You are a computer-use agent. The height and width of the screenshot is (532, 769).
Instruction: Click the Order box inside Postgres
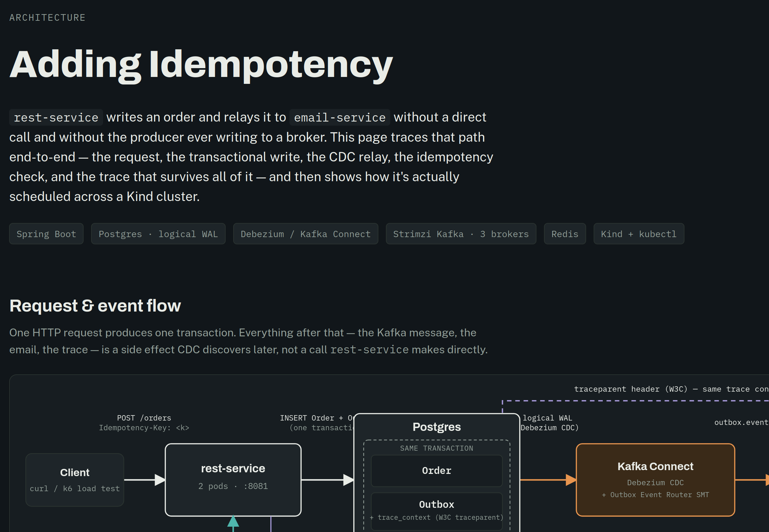437,471
